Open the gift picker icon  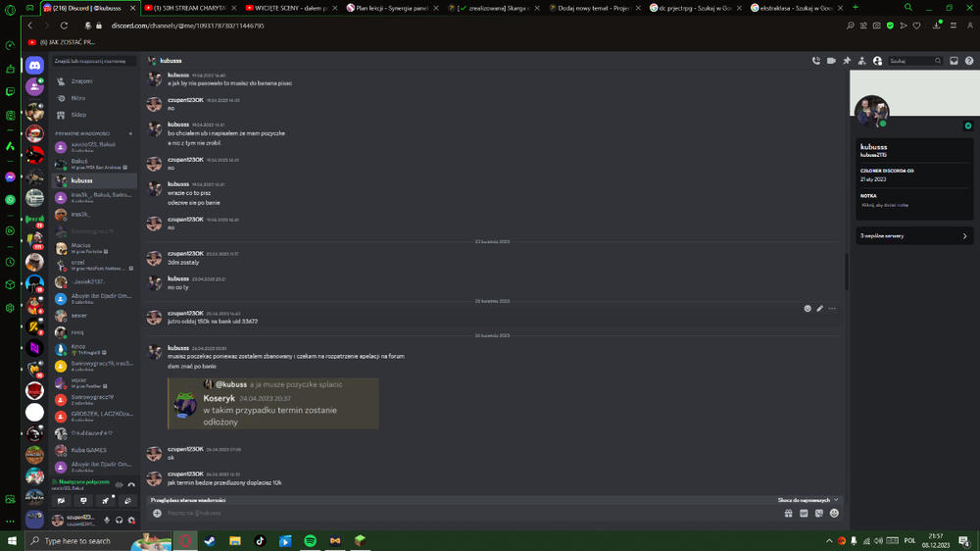tap(789, 514)
